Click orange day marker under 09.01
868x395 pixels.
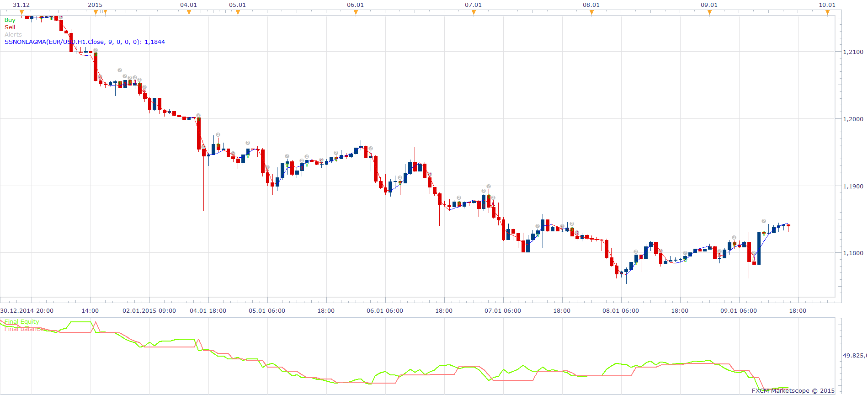click(x=709, y=12)
